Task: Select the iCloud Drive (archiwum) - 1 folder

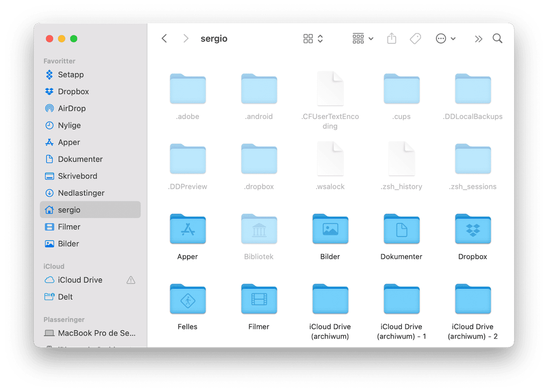Action: [402, 299]
